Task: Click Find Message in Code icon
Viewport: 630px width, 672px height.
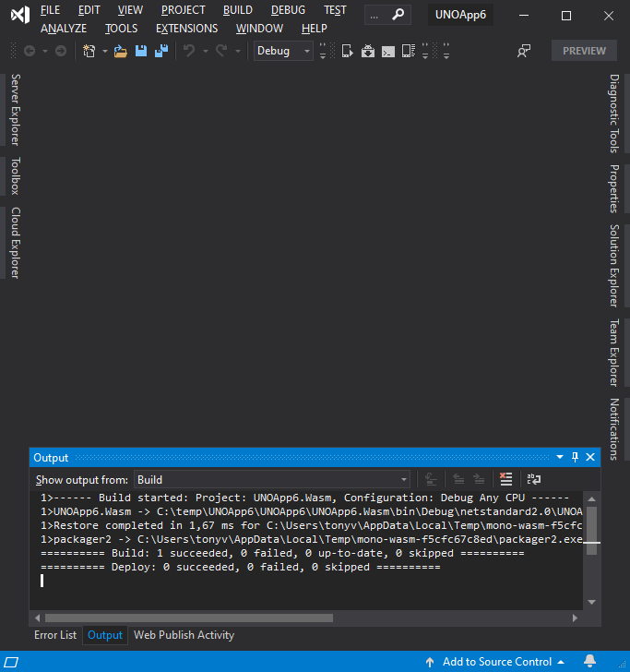Action: pos(431,480)
